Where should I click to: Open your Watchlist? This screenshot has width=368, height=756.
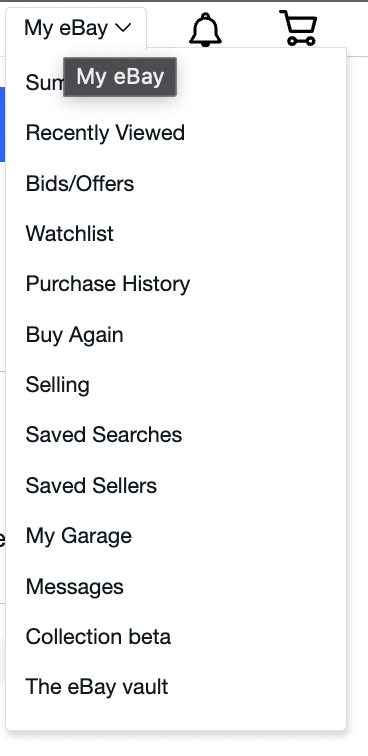[x=69, y=234]
